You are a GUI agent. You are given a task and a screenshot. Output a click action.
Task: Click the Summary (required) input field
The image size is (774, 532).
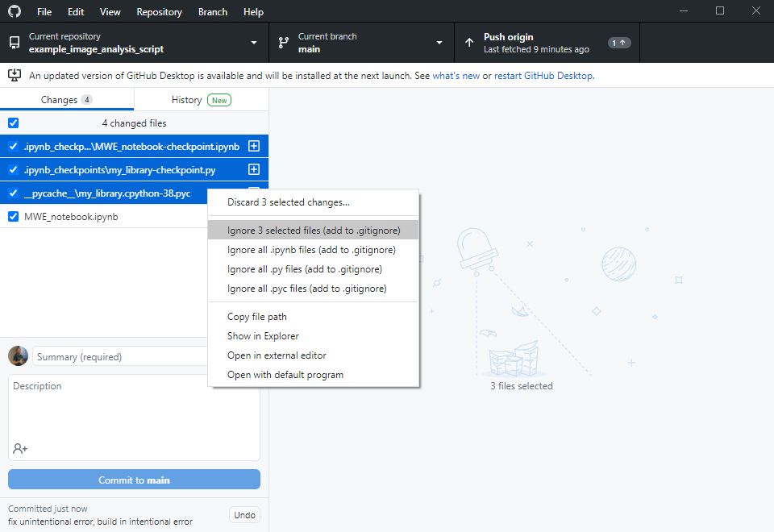(x=121, y=356)
